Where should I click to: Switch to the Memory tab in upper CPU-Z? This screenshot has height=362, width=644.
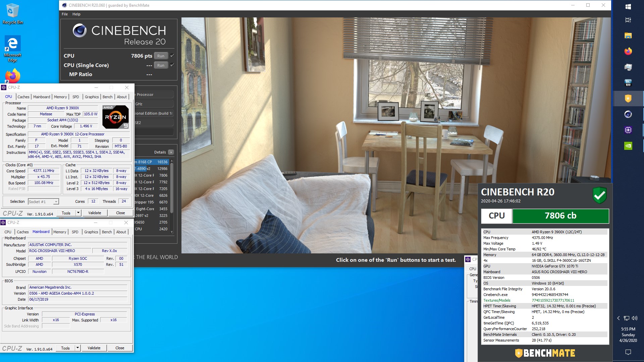(60, 97)
